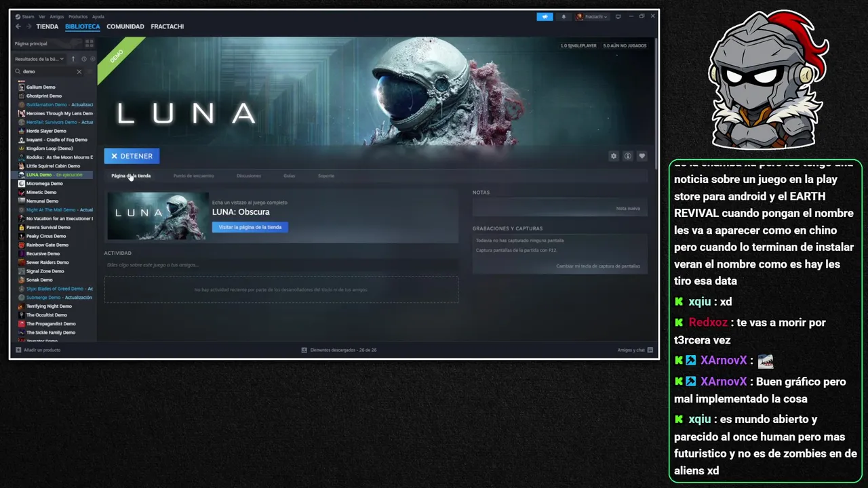Select Ivayami - Cradle of Fog Demo

(x=56, y=140)
